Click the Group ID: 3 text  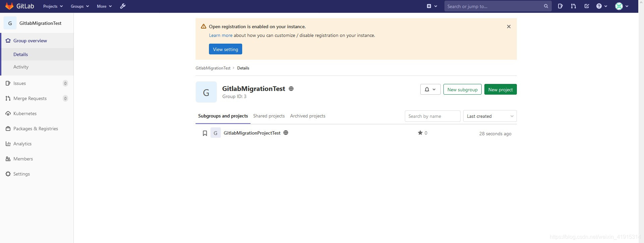234,96
